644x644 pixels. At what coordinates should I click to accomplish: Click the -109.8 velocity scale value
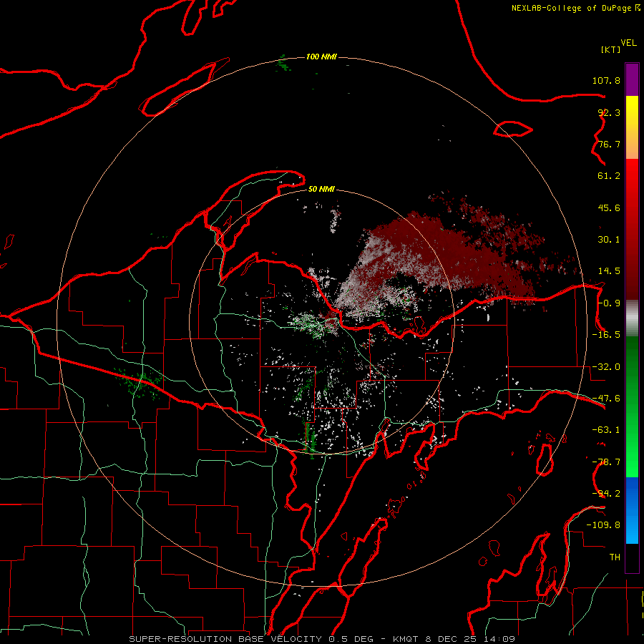click(x=603, y=525)
